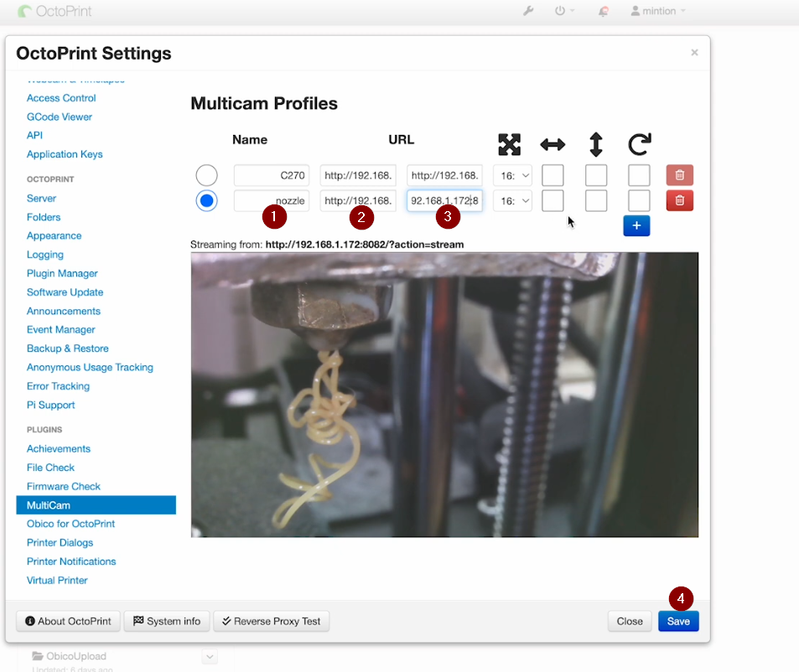Open Backup & Restore settings
799x672 pixels.
(68, 349)
